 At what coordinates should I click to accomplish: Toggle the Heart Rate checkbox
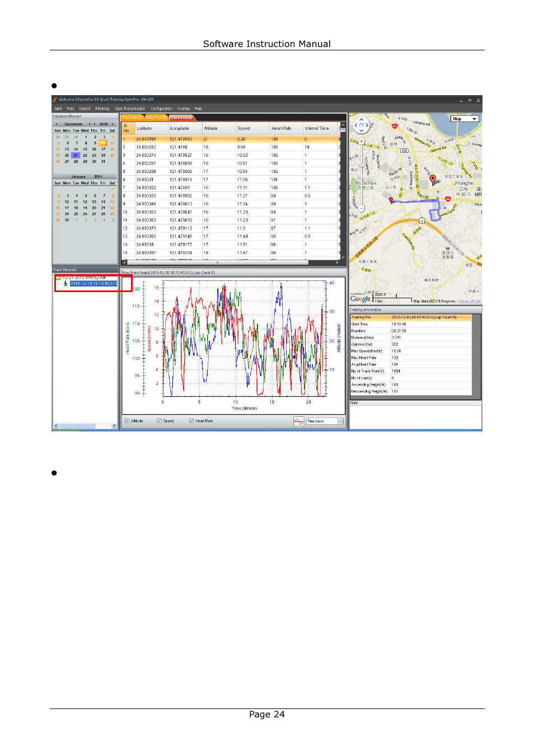(191, 421)
